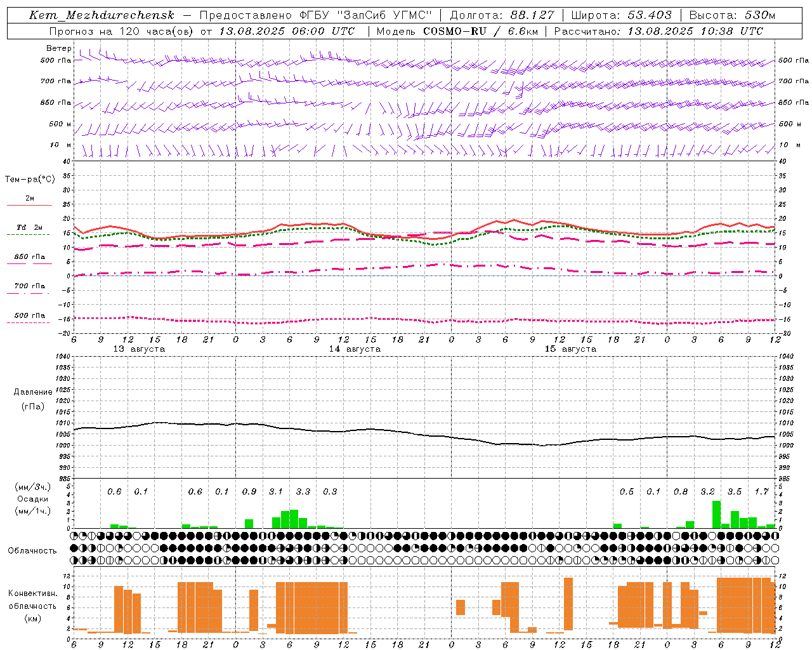Viewport: 812px width, 650px height.
Task: Click the 1.7 precipitation total
Action: tap(762, 492)
